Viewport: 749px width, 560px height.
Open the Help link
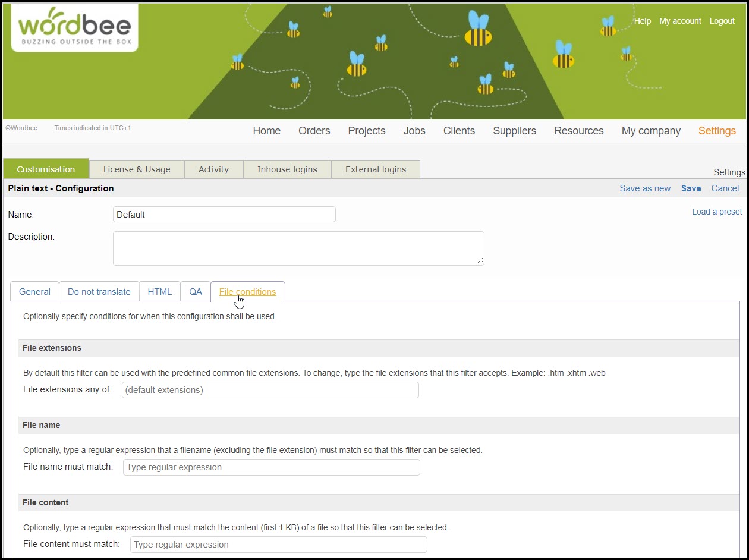pos(643,21)
